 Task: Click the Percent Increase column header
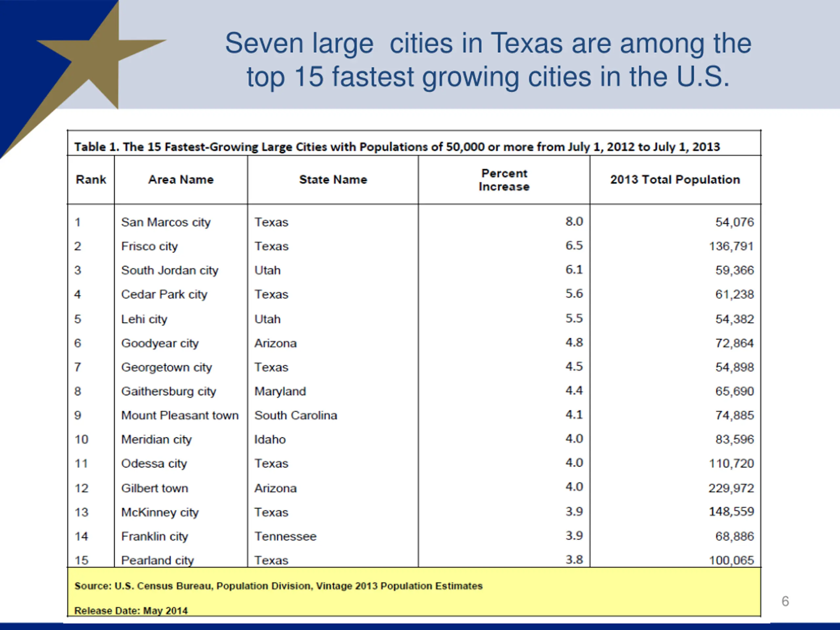(x=504, y=180)
